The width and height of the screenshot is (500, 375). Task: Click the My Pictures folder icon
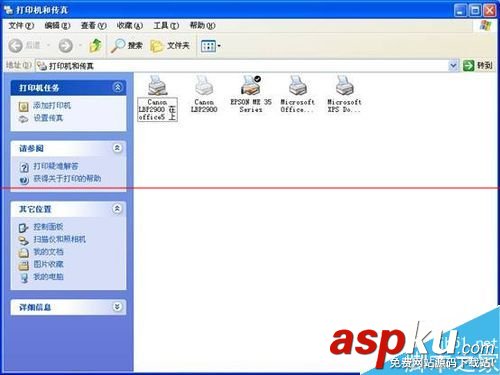tap(23, 265)
